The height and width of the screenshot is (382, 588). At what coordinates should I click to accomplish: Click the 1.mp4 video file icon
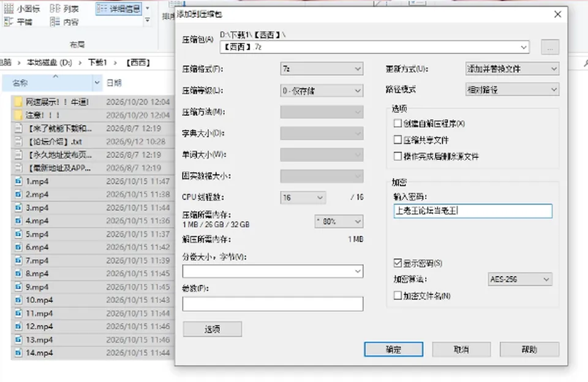click(x=18, y=181)
